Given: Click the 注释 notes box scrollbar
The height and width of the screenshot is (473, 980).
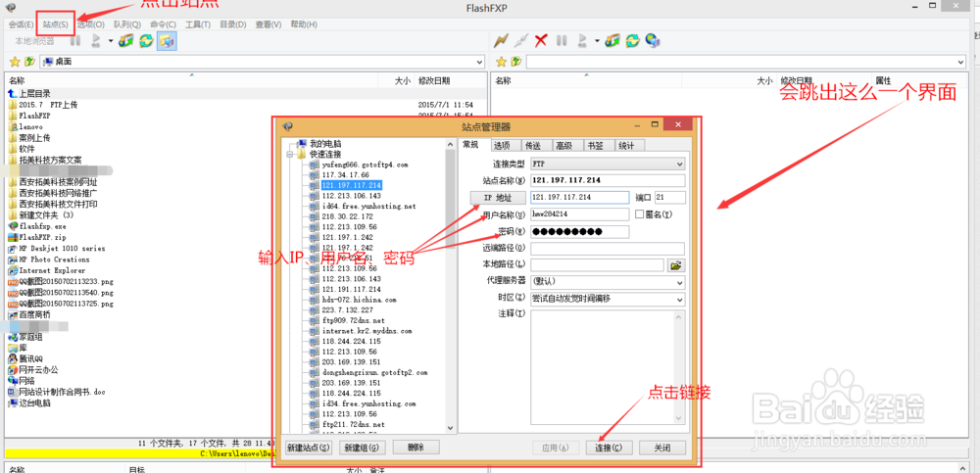Looking at the screenshot, I should [x=679, y=367].
